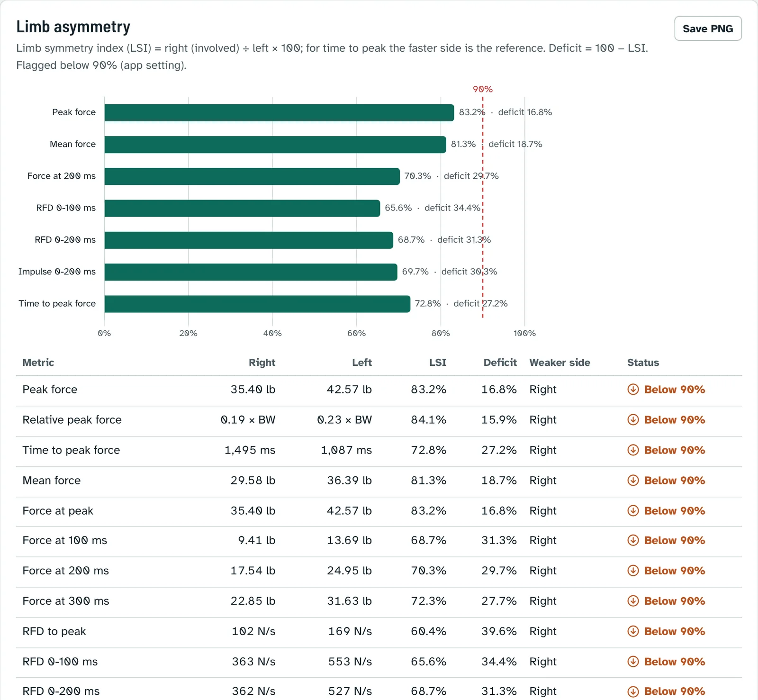Viewport: 758px width, 700px height.
Task: Click the Metric column header
Action: tap(38, 363)
